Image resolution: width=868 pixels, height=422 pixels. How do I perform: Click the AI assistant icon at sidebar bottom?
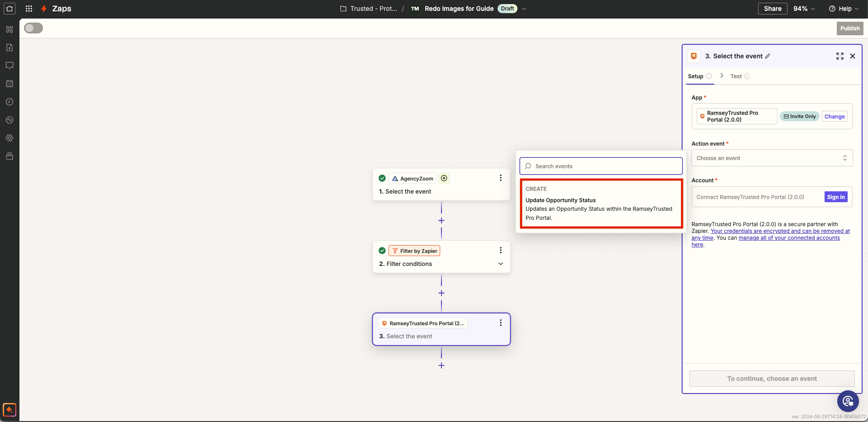[9, 410]
